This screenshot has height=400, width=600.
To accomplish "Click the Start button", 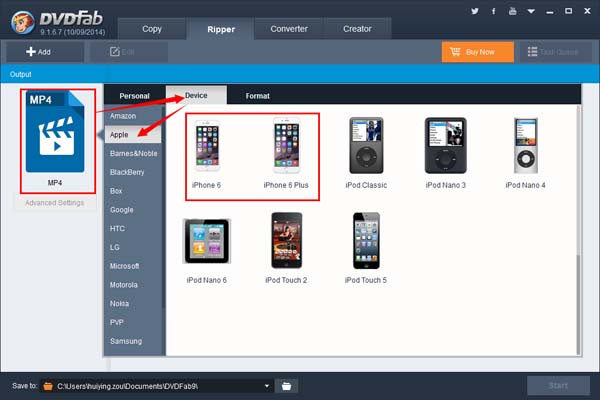I will pos(558,385).
